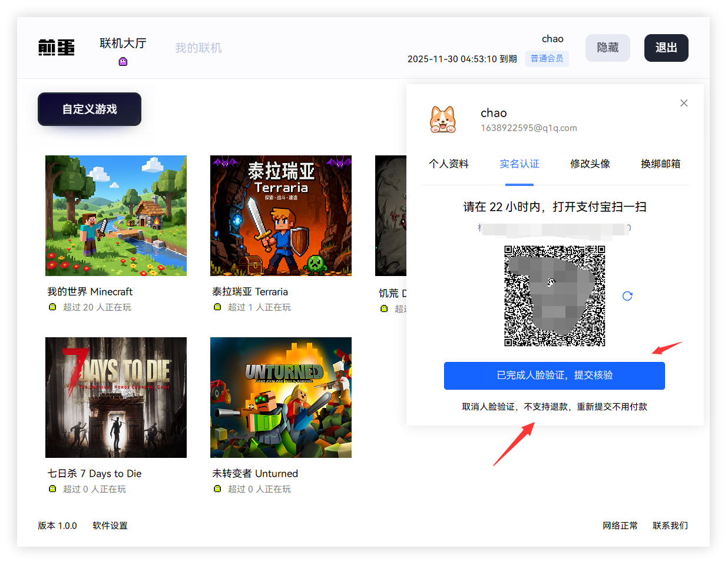Click player count icon under Unturned
728x565 pixels.
(217, 489)
